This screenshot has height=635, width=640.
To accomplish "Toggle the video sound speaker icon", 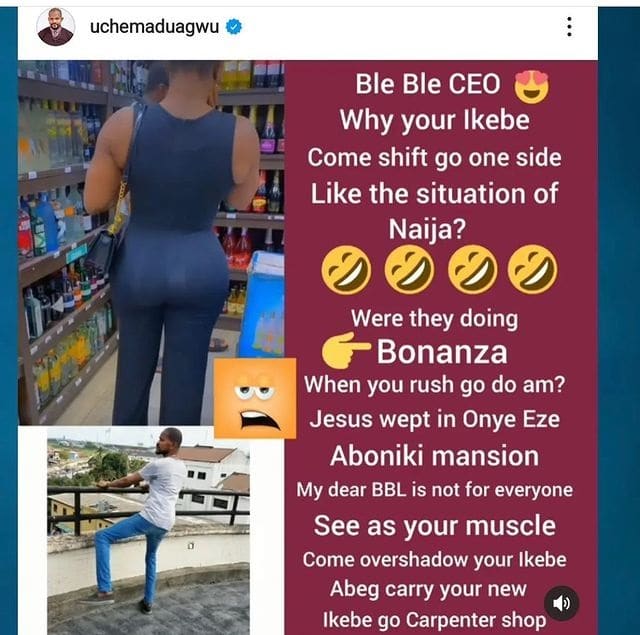I will click(x=562, y=603).
